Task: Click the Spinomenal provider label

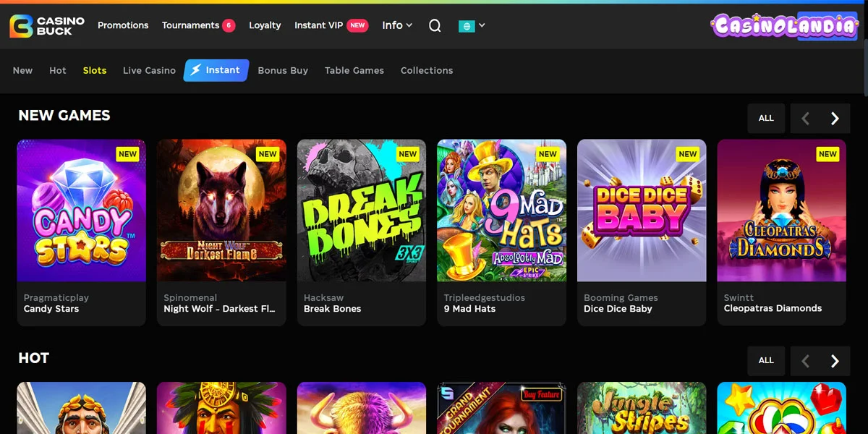Action: (190, 297)
